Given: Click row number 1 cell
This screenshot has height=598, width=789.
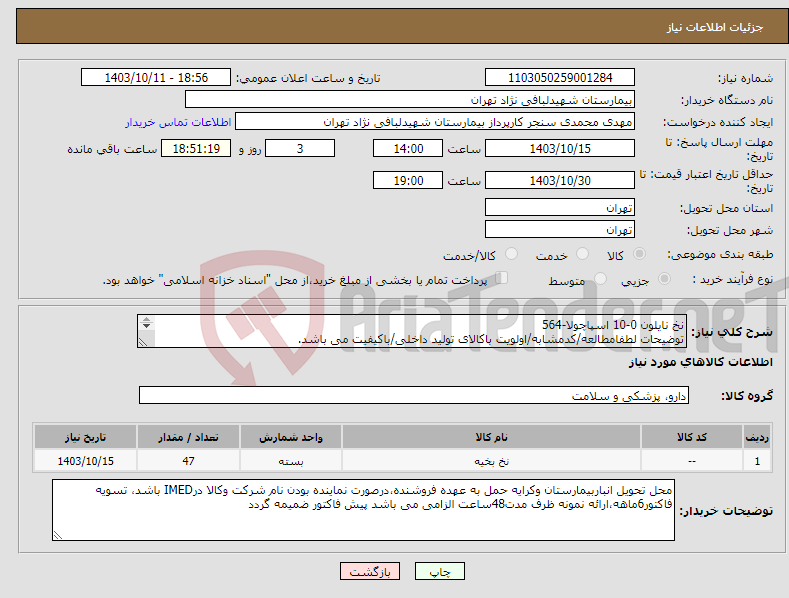Looking at the screenshot, I should 757,461.
